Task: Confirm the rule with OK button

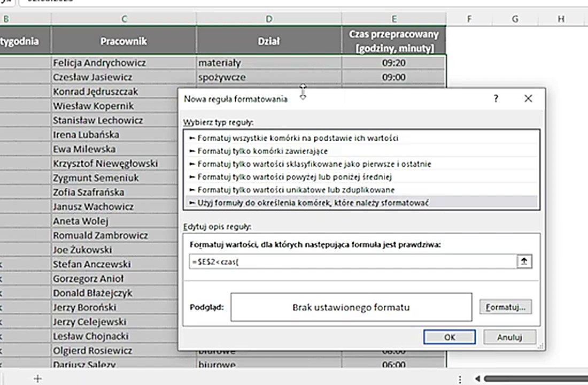Action: click(x=449, y=337)
